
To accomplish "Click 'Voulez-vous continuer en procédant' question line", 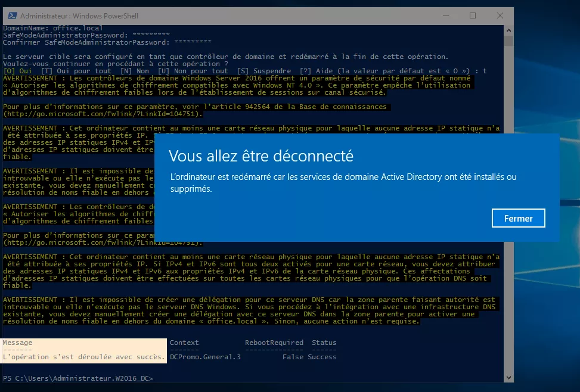I will tap(116, 64).
